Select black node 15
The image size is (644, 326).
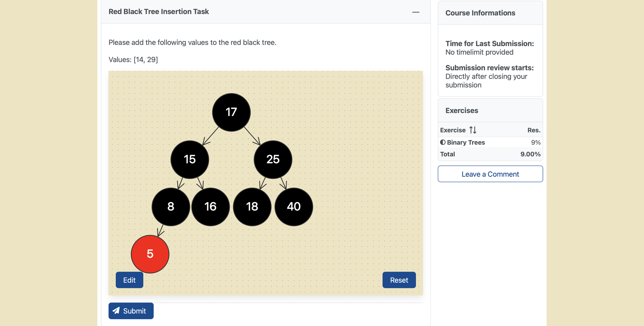[x=190, y=159]
